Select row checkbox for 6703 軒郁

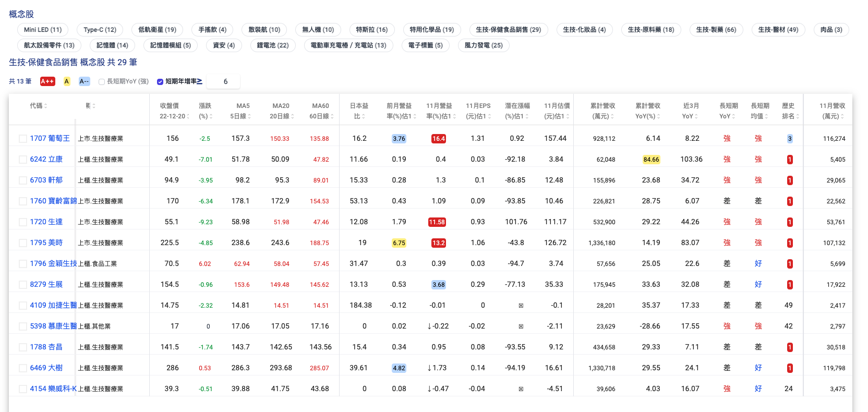point(23,180)
